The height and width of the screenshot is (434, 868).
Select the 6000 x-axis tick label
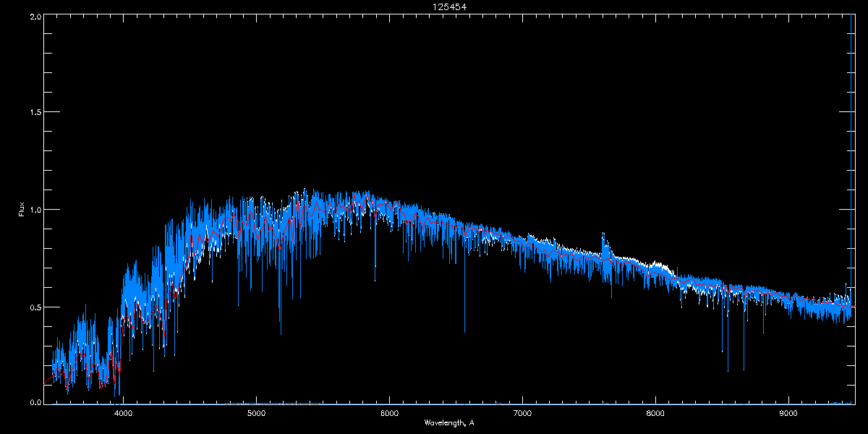click(x=389, y=414)
